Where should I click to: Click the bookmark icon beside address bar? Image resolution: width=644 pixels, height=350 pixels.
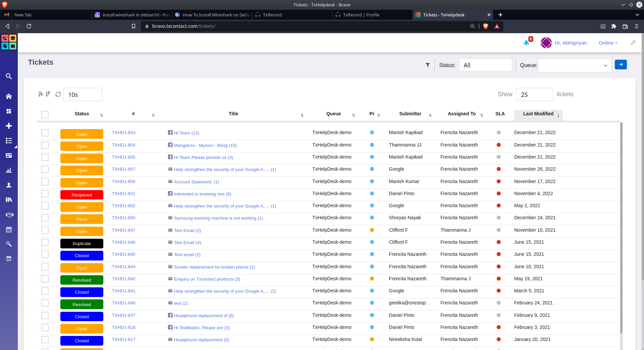point(133,26)
